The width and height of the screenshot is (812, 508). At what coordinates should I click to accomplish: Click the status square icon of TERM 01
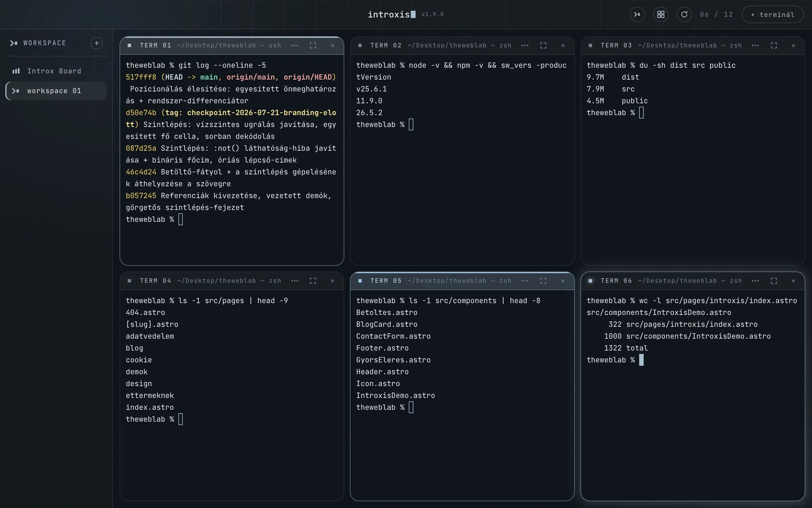129,45
